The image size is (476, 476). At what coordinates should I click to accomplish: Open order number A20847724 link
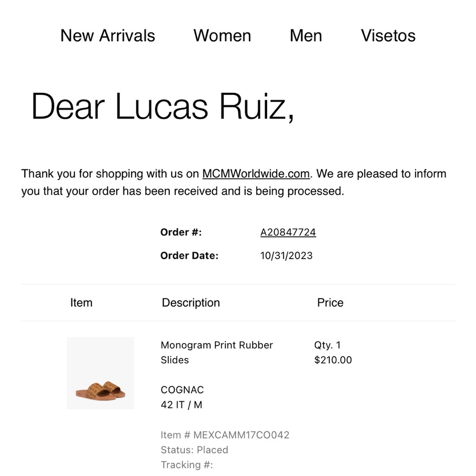[x=288, y=232]
